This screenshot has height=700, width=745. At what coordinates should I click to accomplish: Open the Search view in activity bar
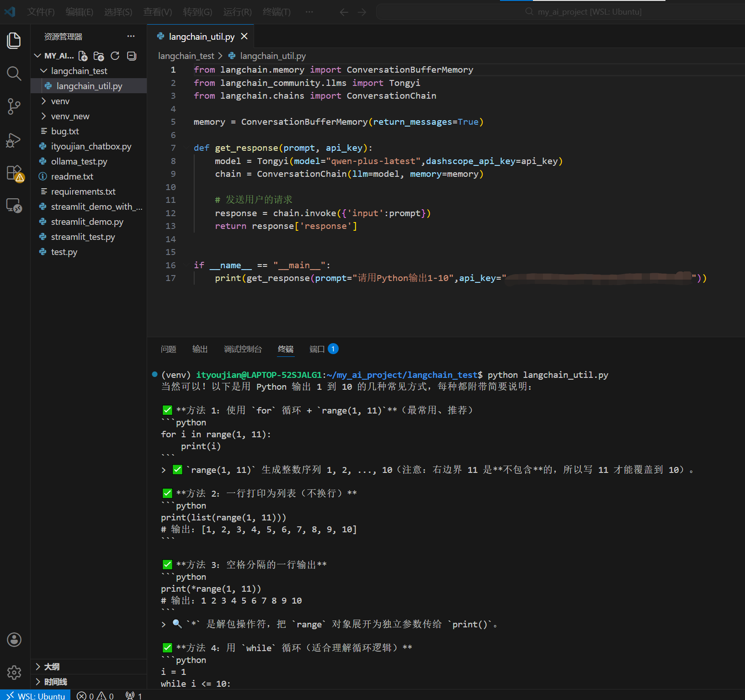click(14, 74)
